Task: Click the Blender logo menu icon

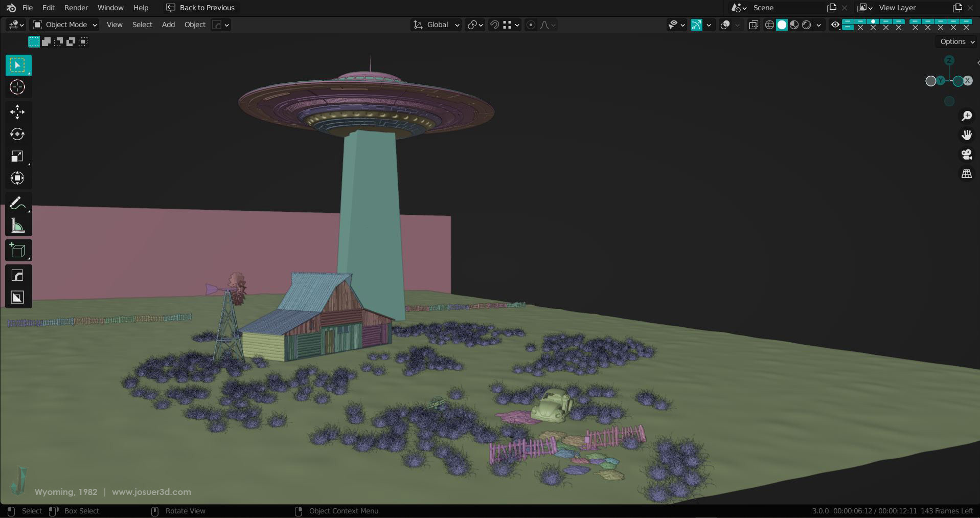Action: coord(11,8)
